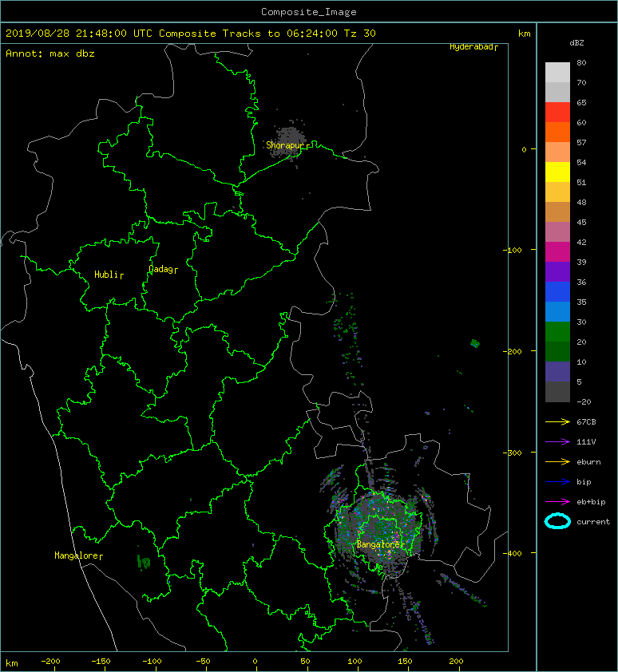
Task: Click the magenta eb+bip arrow in legend
Action: (x=557, y=501)
